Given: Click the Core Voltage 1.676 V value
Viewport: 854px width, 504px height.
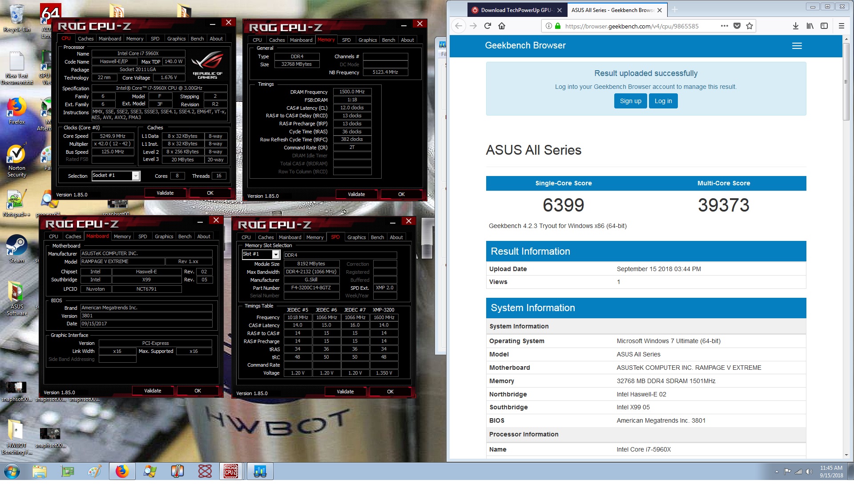Looking at the screenshot, I should [169, 77].
